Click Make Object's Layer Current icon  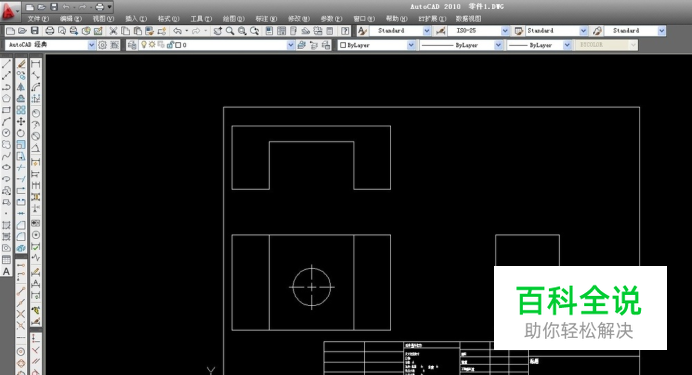click(302, 45)
